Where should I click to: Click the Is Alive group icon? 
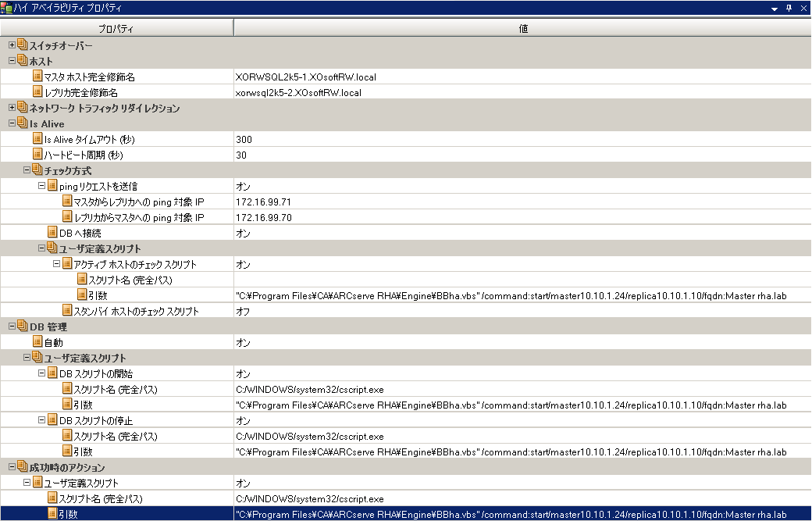[x=23, y=123]
